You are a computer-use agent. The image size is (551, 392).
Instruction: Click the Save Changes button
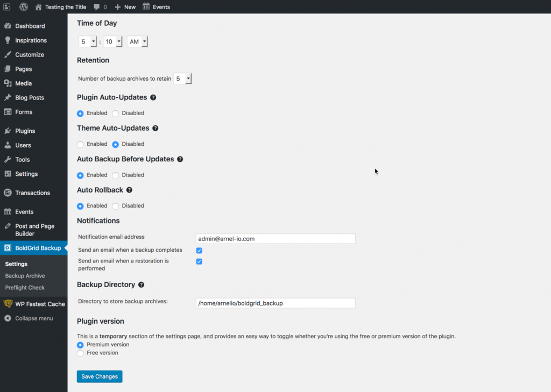tap(99, 376)
